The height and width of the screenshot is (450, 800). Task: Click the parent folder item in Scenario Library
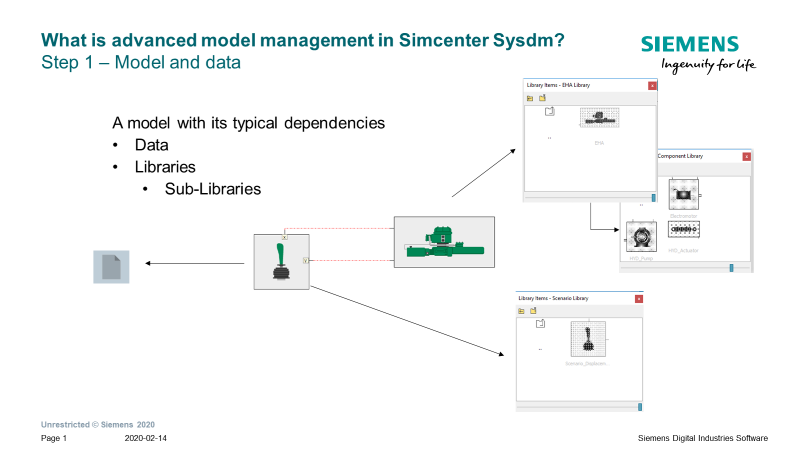click(541, 323)
